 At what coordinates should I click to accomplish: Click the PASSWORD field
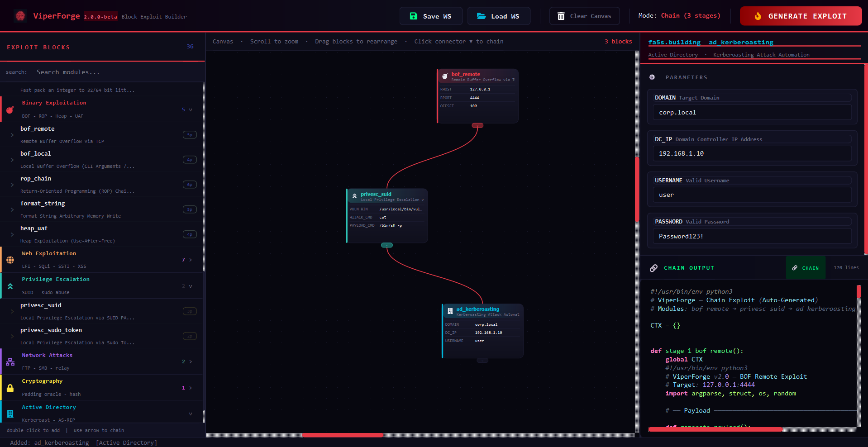point(752,236)
